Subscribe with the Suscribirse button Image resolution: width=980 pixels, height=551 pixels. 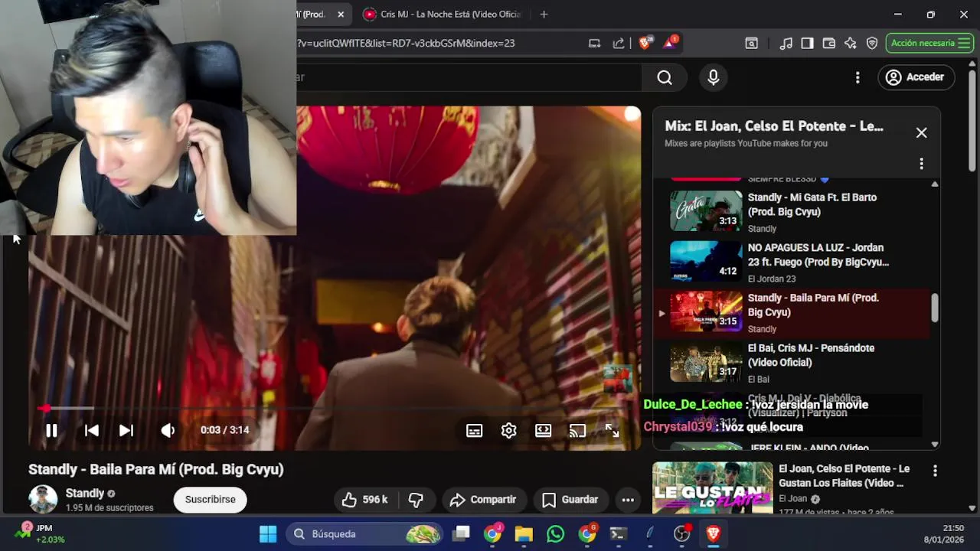(210, 500)
